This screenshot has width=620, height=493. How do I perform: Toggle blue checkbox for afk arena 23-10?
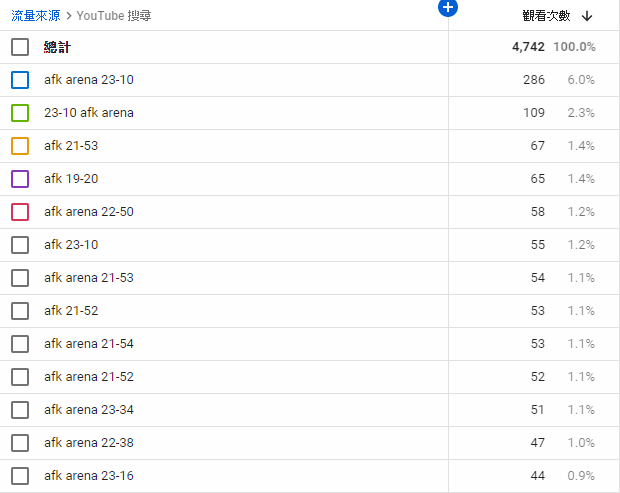click(x=20, y=80)
